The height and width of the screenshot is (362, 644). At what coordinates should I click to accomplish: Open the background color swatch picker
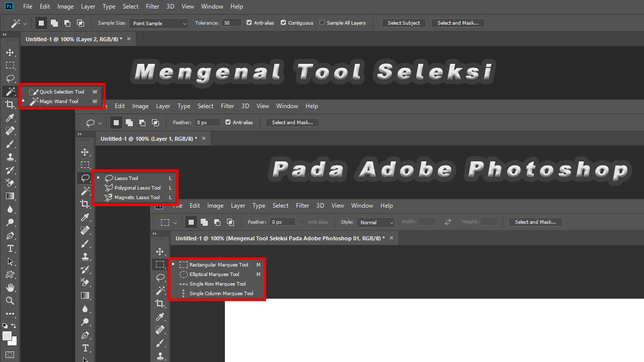pos(14,342)
